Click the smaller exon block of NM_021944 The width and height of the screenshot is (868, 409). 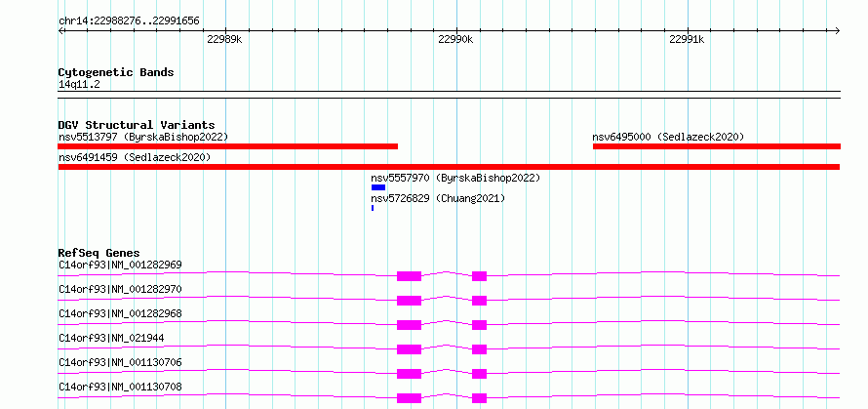[480, 349]
